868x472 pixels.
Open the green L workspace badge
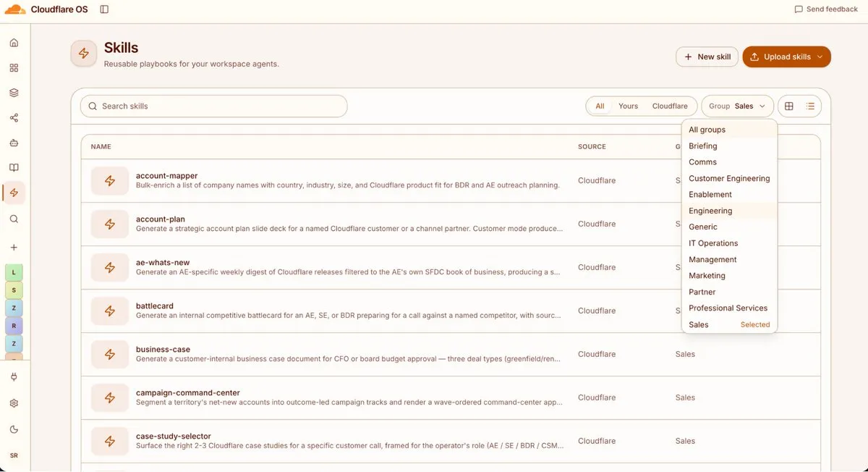click(x=14, y=272)
